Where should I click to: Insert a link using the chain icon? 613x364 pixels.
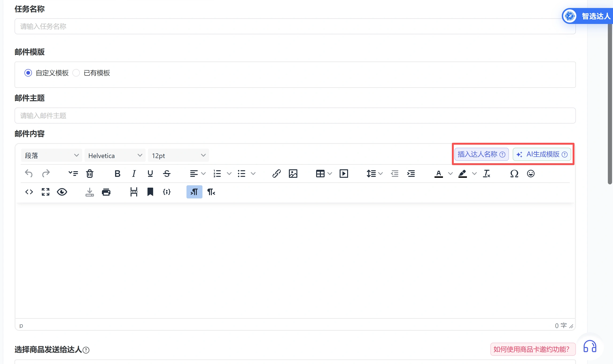(x=276, y=174)
